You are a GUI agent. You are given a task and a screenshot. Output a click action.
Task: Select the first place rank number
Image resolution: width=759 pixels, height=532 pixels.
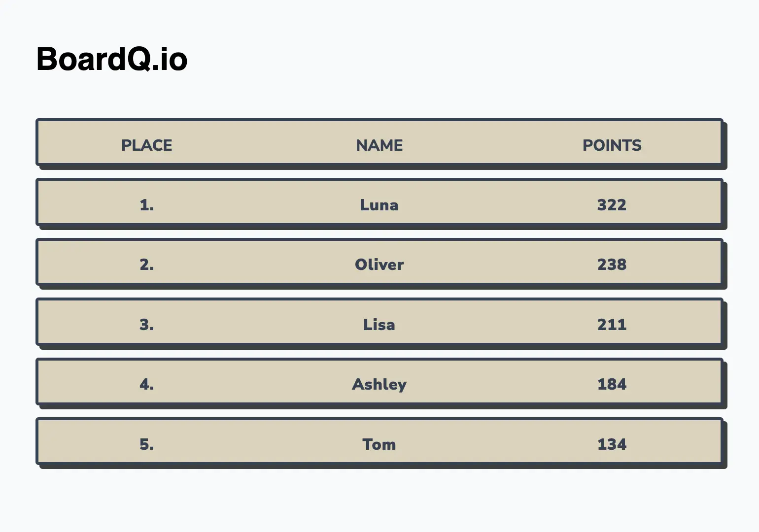point(147,205)
